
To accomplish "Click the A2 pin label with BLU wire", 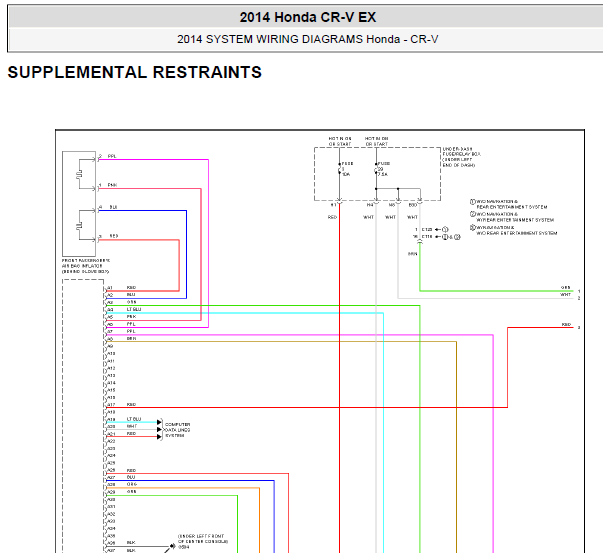I will [x=110, y=295].
